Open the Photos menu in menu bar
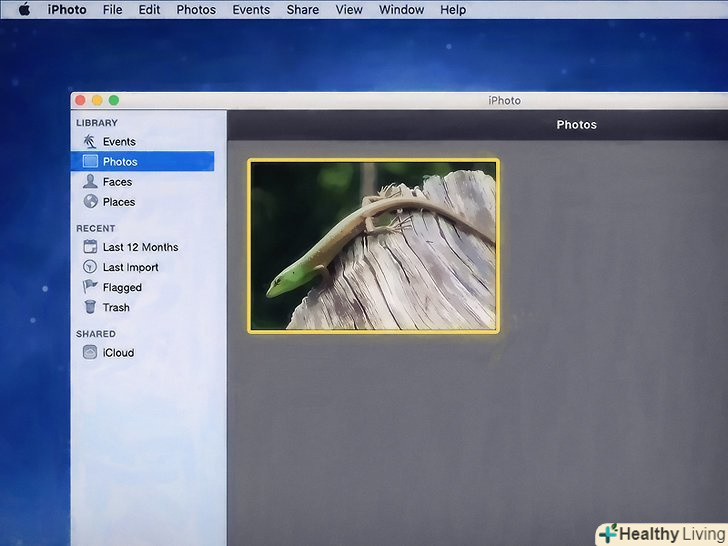Viewport: 728px width, 546px height. pyautogui.click(x=196, y=10)
